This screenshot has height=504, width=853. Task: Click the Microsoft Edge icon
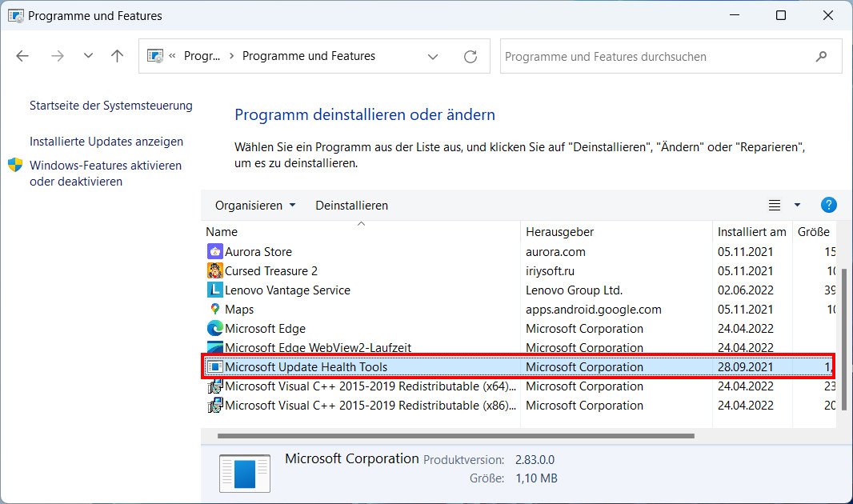[x=215, y=328]
